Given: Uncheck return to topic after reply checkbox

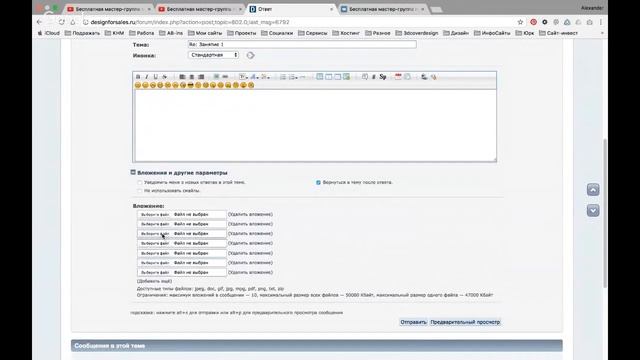Looking at the screenshot, I should tap(318, 182).
